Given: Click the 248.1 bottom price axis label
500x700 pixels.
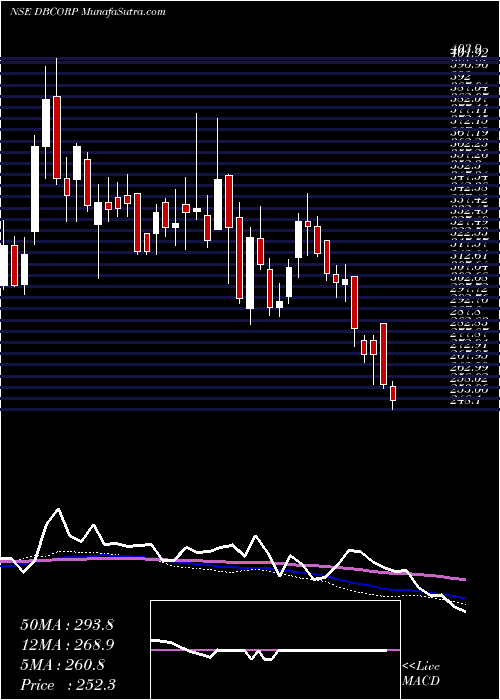Looking at the screenshot, I should point(465,401).
